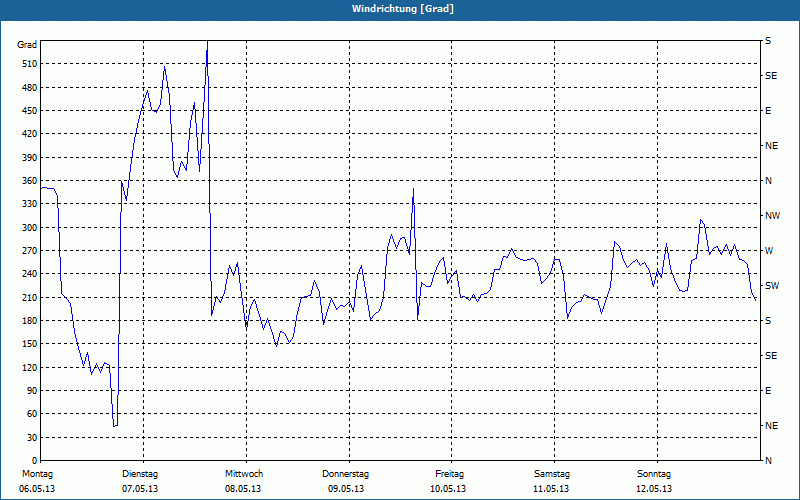Click the date 08.05.13
Image resolution: width=800 pixels, height=500 pixels.
(243, 489)
